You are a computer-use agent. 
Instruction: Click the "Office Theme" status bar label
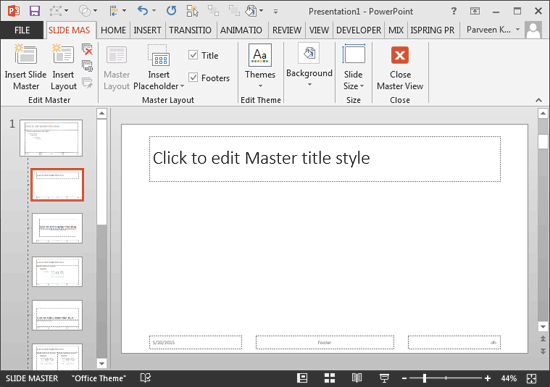tap(99, 378)
